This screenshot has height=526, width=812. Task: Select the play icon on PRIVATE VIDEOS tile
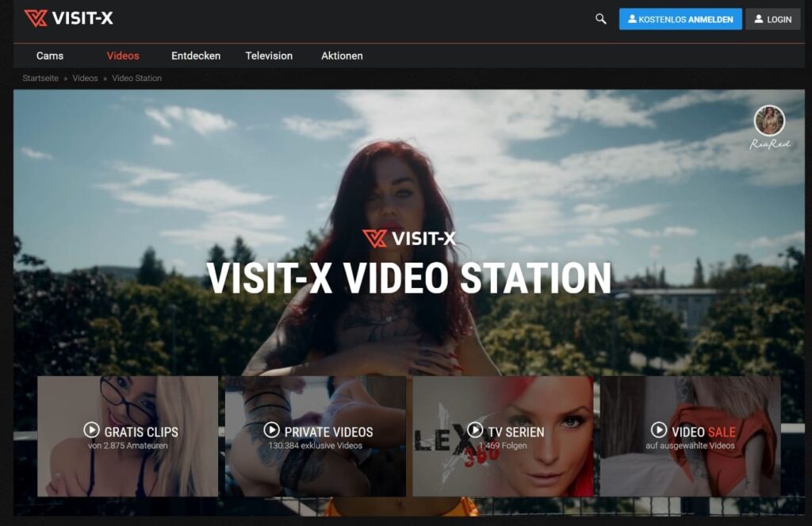pos(270,432)
